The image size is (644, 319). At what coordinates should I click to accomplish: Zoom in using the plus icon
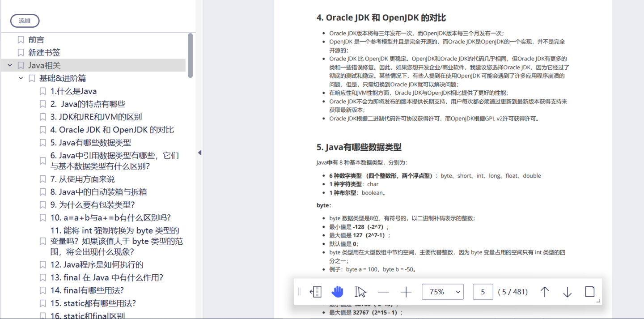click(406, 291)
